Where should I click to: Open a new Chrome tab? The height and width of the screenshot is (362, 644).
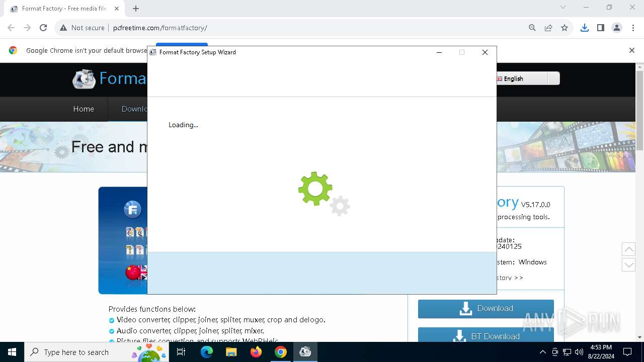coord(136,9)
